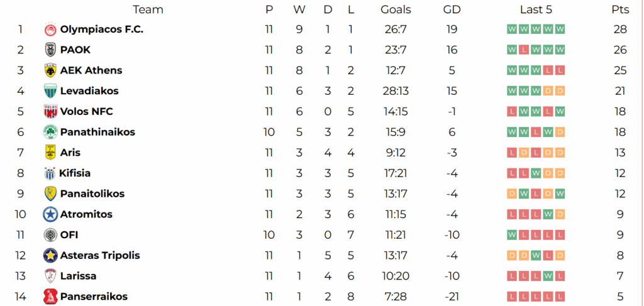Click the Panathinaikos shamrock crest
This screenshot has height=306, width=644.
click(50, 132)
